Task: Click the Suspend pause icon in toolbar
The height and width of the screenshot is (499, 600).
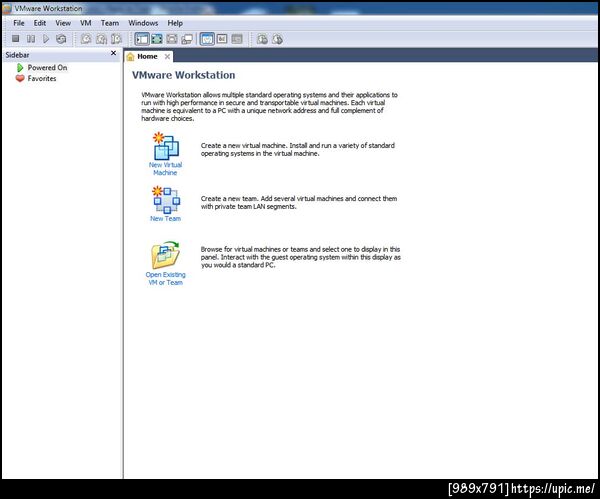Action: tap(31, 39)
